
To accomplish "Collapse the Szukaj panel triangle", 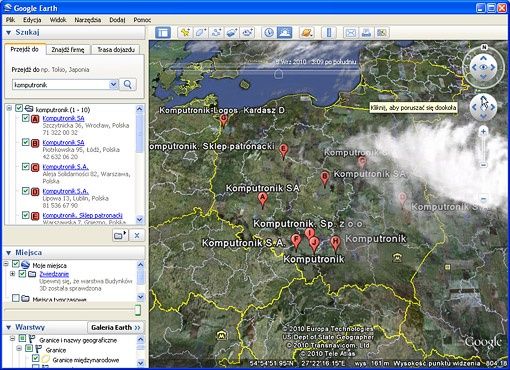I will tap(9, 33).
